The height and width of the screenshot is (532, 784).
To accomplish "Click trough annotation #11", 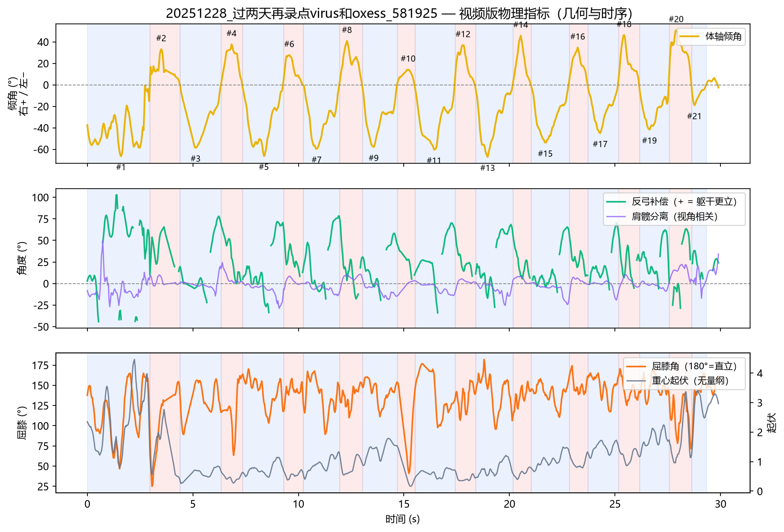I will tap(434, 160).
